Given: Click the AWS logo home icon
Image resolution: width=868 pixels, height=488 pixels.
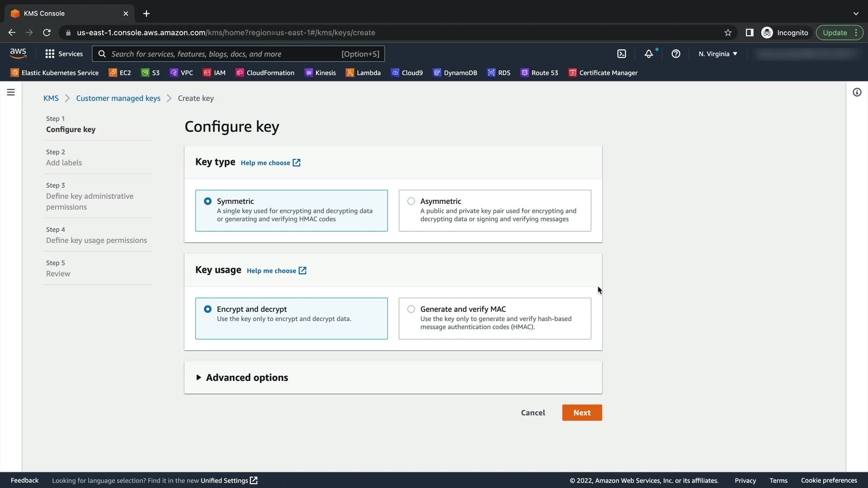Looking at the screenshot, I should tap(18, 53).
